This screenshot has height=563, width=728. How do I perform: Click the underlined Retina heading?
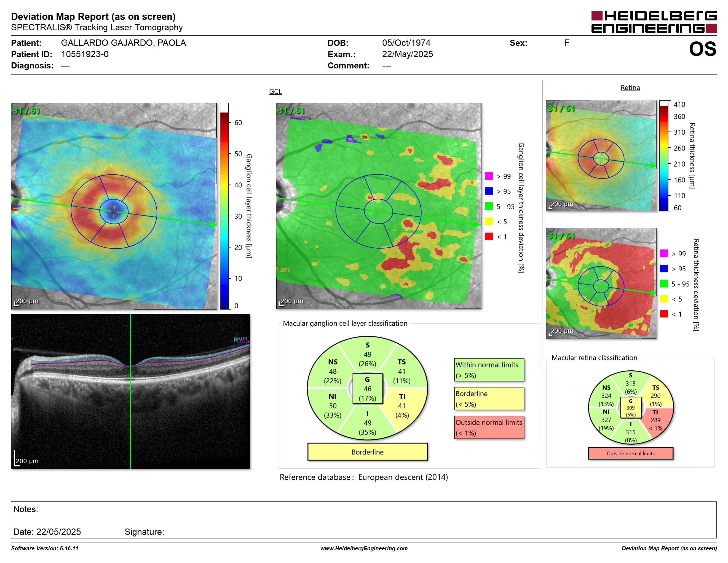click(630, 88)
